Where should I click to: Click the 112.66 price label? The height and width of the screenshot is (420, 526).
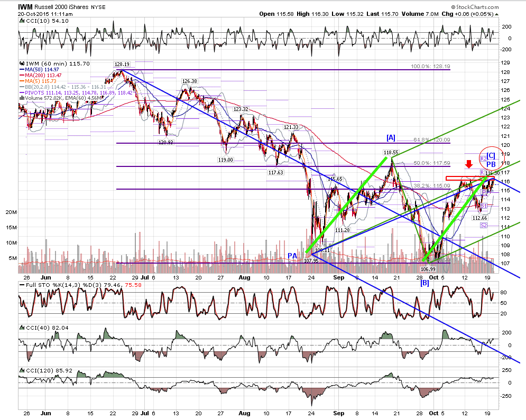[479, 218]
